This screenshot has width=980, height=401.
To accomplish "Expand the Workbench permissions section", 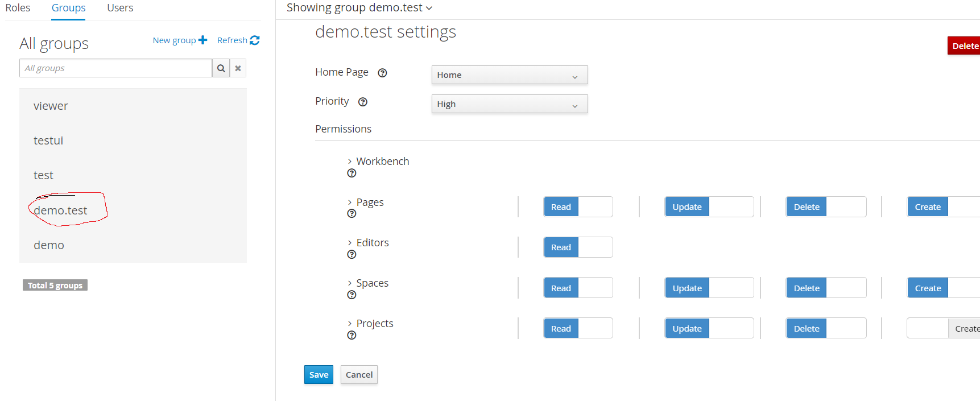I will coord(350,162).
